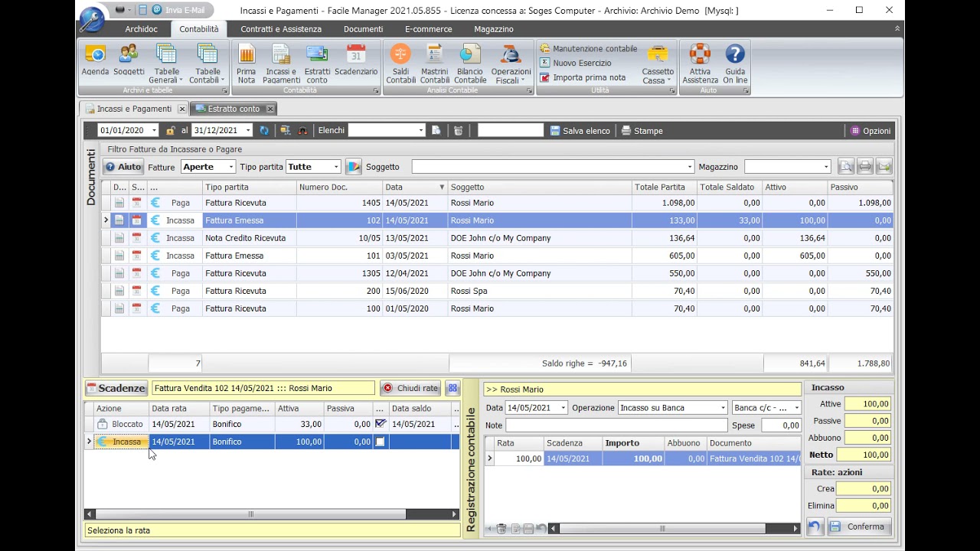Viewport: 980px width, 551px height.
Task: Click the Conferma button
Action: (859, 527)
